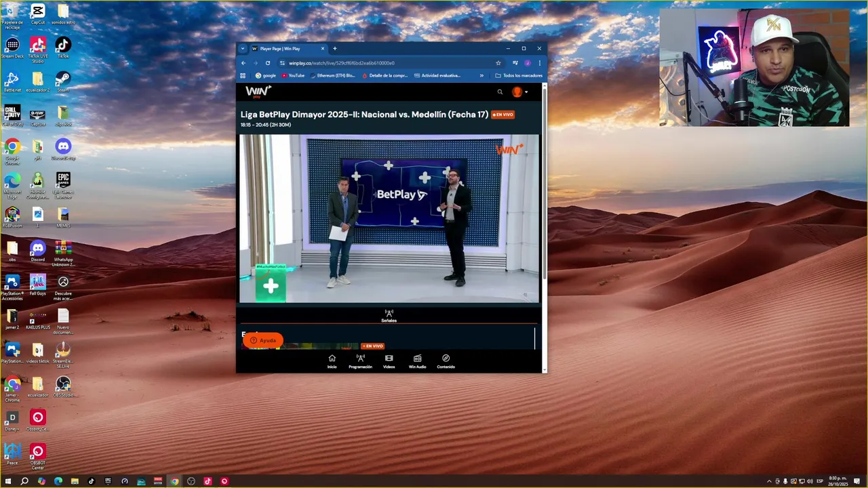Click the winplay.co address bar
The height and width of the screenshot is (488, 868).
(x=390, y=63)
